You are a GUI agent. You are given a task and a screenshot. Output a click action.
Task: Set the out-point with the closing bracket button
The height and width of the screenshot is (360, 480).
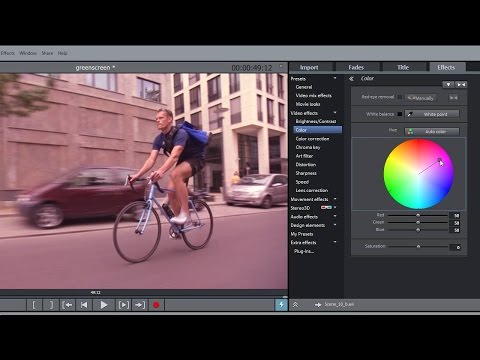(51, 305)
